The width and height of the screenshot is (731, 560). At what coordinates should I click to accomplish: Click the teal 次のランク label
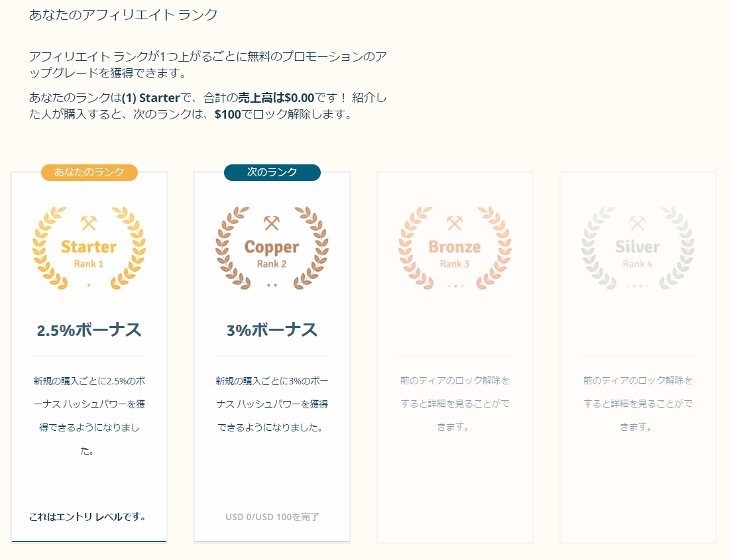272,172
